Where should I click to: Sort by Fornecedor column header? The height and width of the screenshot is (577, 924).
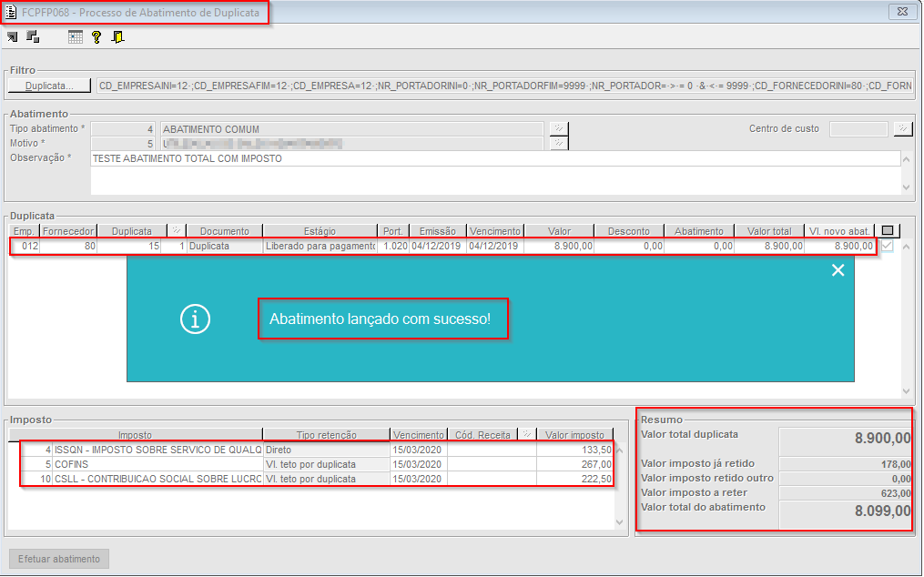(x=68, y=231)
